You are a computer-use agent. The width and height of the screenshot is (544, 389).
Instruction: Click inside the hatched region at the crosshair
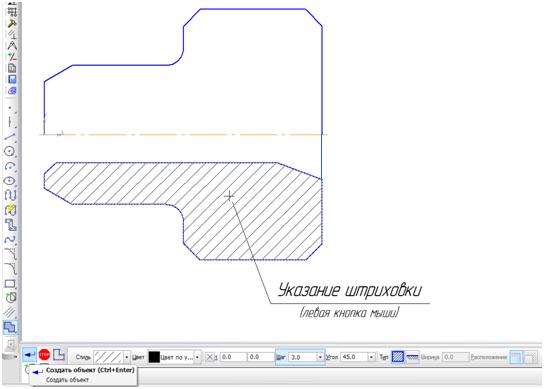pos(229,196)
